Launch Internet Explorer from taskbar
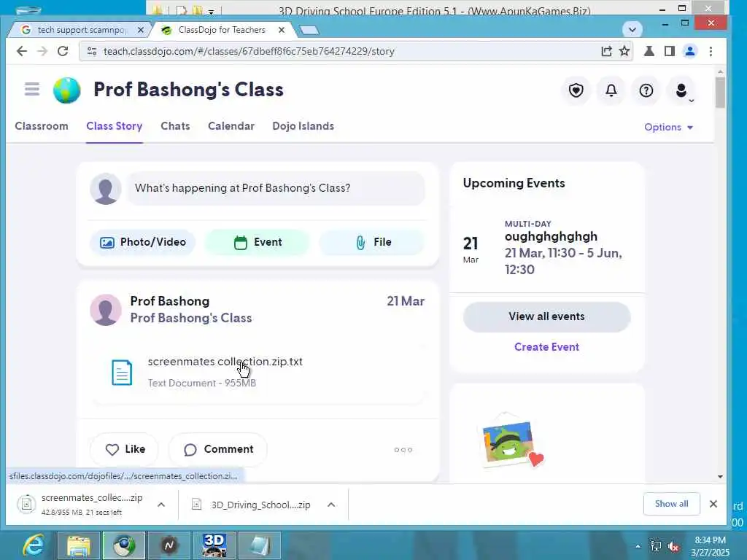Viewport: 747px width, 560px height. click(x=34, y=545)
